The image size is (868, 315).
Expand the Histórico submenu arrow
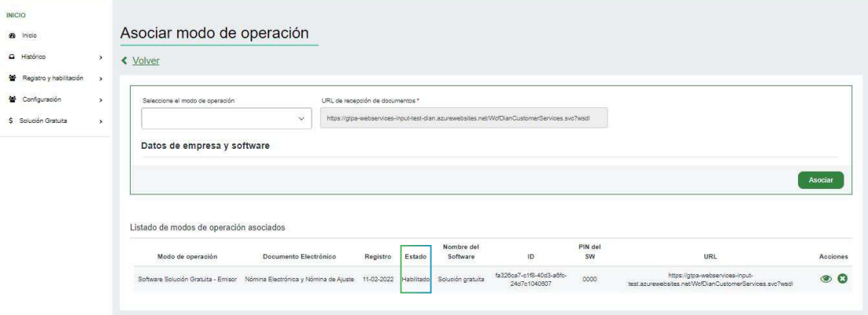tap(102, 57)
